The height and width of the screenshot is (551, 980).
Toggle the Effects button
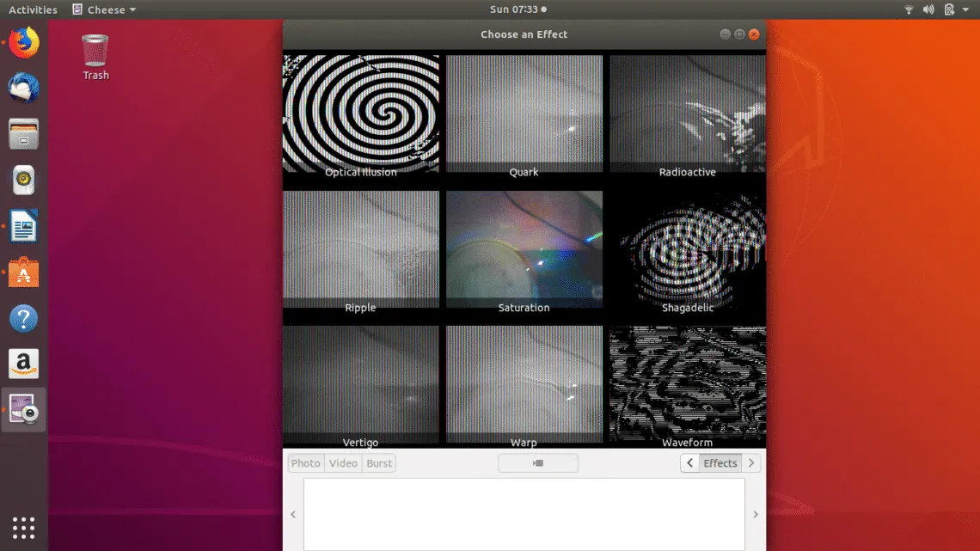pyautogui.click(x=720, y=463)
